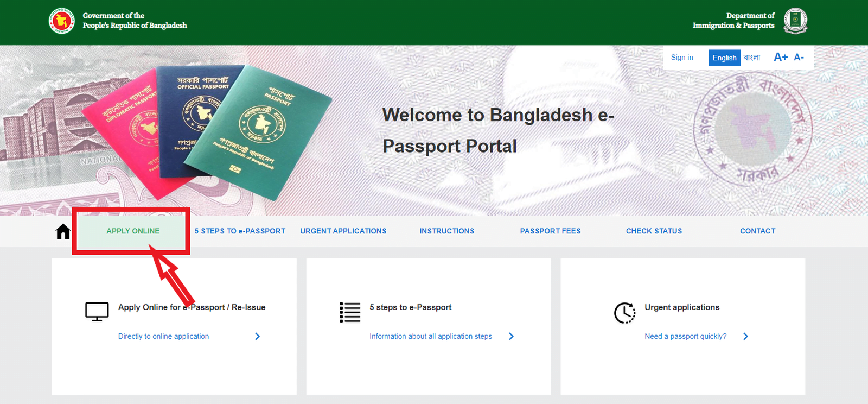Open chevron next to Information about all application steps
This screenshot has width=868, height=404.
point(511,337)
